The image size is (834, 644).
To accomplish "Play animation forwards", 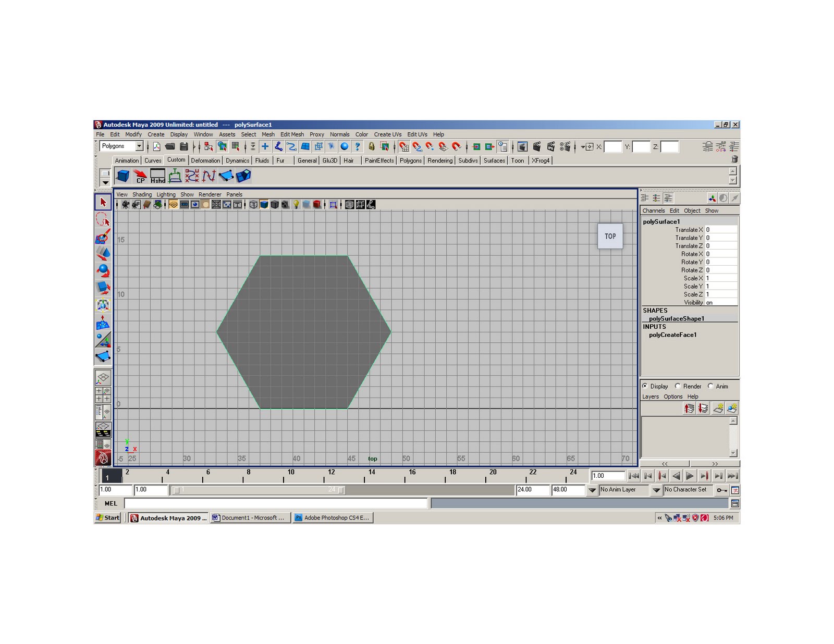I will (x=690, y=476).
